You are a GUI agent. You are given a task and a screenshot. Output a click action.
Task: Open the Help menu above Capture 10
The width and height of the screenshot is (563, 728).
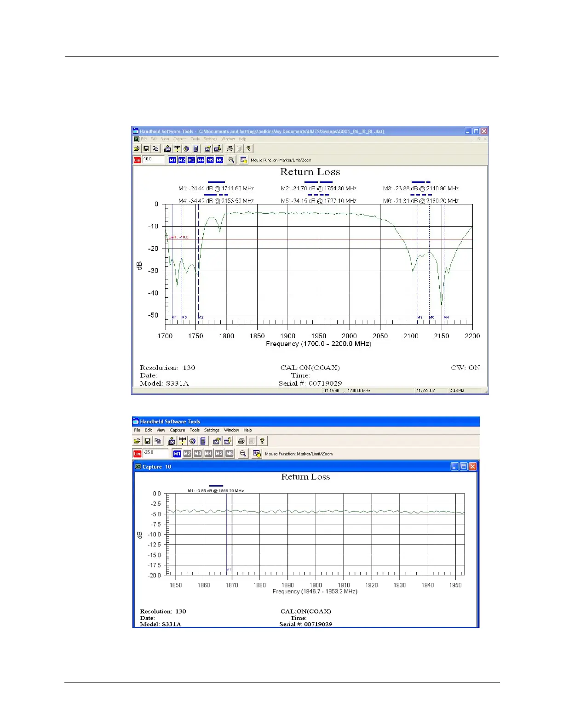pos(247,430)
